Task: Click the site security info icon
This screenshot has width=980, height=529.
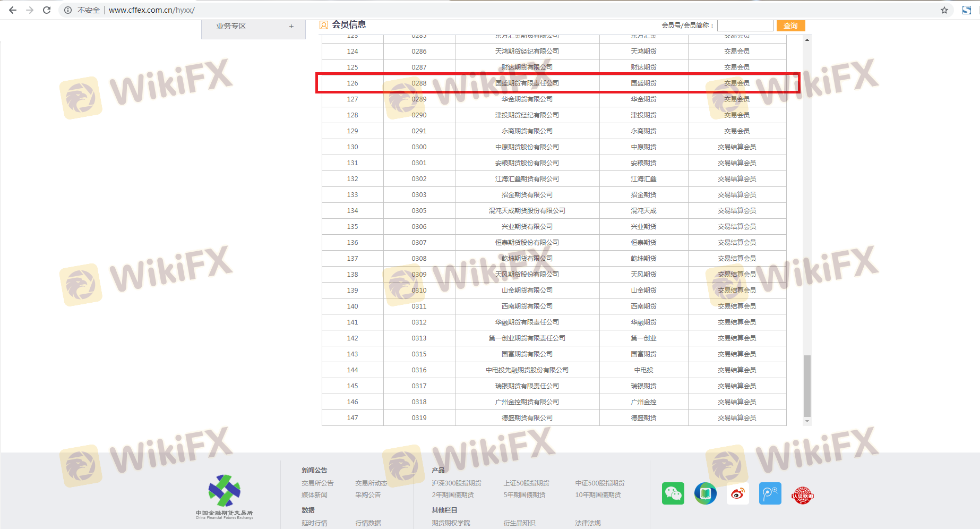Action: click(x=68, y=10)
